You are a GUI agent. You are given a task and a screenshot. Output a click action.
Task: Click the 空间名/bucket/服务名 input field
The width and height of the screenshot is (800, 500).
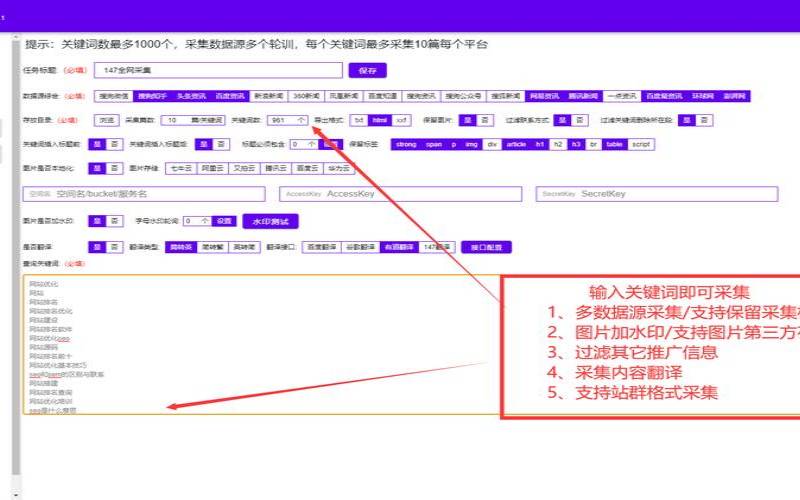[144, 194]
